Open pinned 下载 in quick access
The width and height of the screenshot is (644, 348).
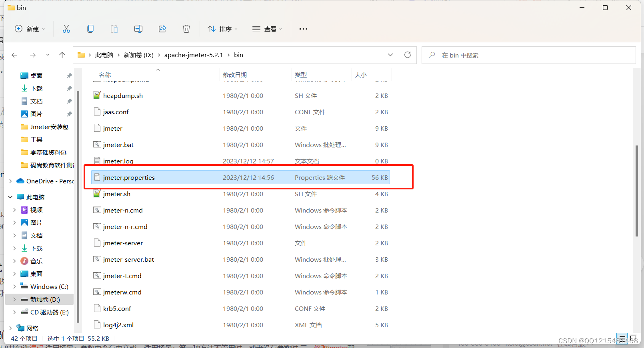click(36, 88)
